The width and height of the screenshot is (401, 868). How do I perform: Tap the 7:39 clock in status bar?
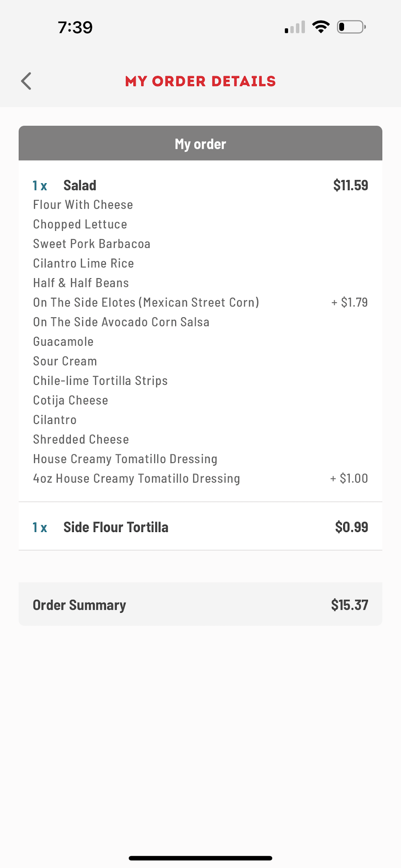coord(75,28)
